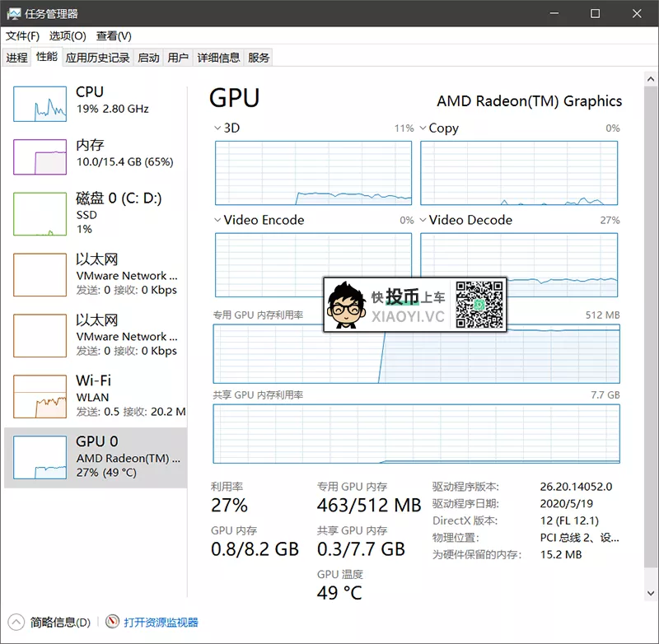Click the right-side vertical scrollbar

pyautogui.click(x=649, y=329)
